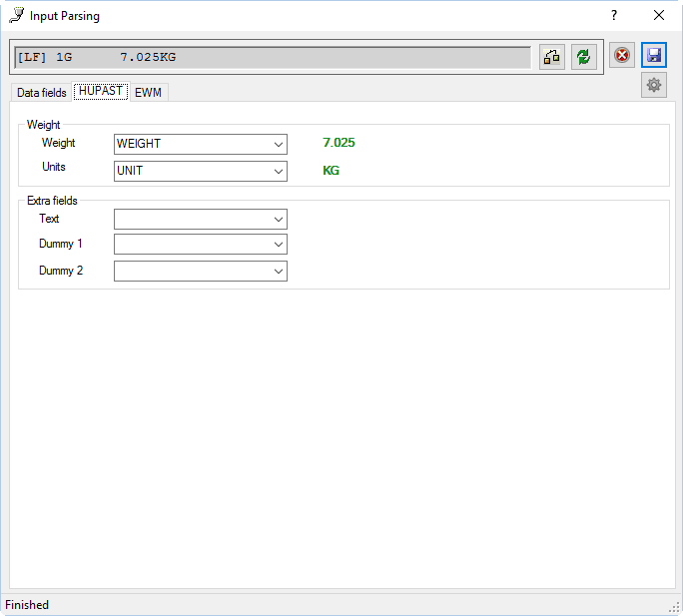This screenshot has width=683, height=616.
Task: Click the parsed unit value KG
Action: coord(332,171)
